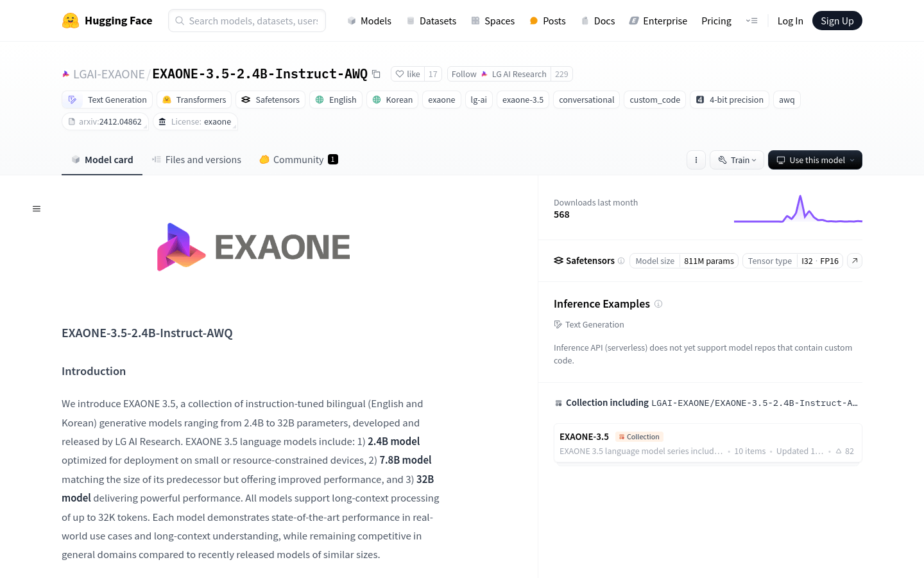Follow LG AI Research button

499,74
